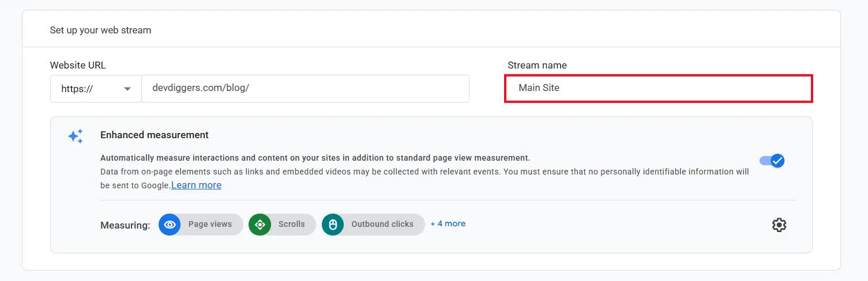Turn off the Enhanced measurement switch
The height and width of the screenshot is (281, 868).
tap(772, 161)
